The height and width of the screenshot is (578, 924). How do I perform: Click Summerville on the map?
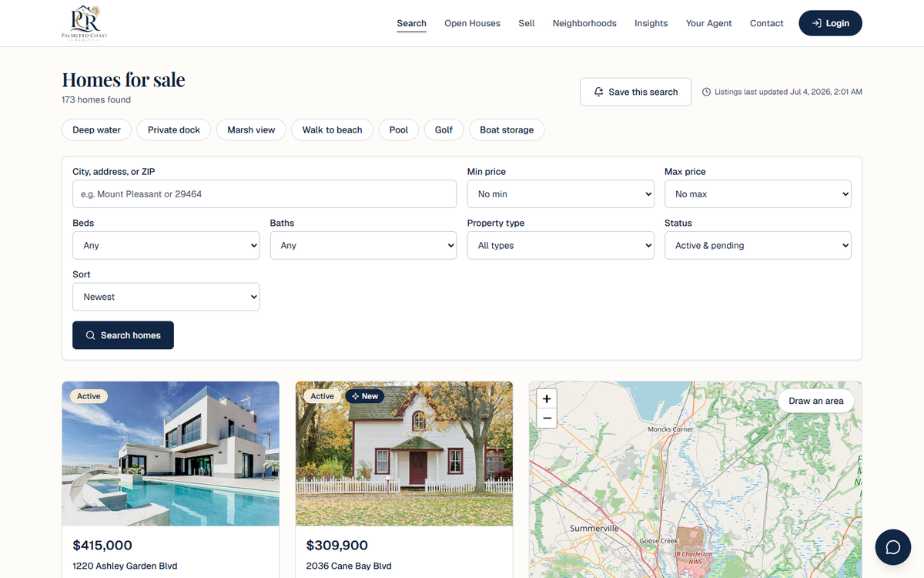[x=594, y=529]
